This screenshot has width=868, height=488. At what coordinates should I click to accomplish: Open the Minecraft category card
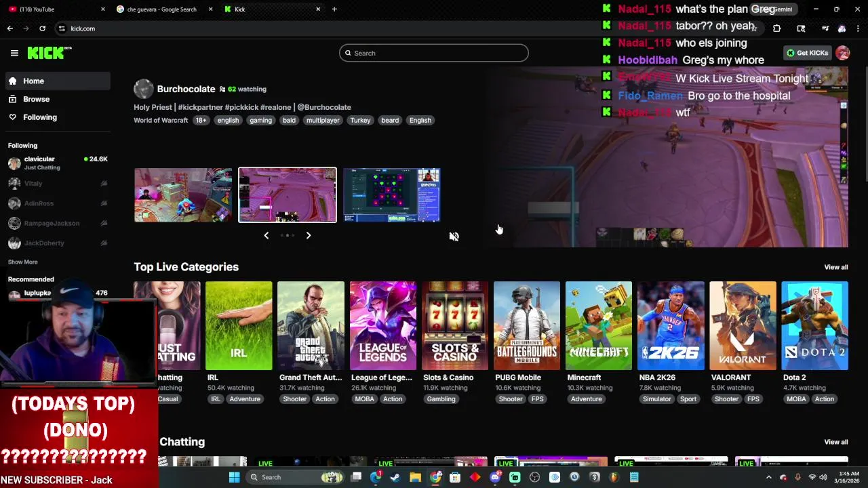point(599,326)
